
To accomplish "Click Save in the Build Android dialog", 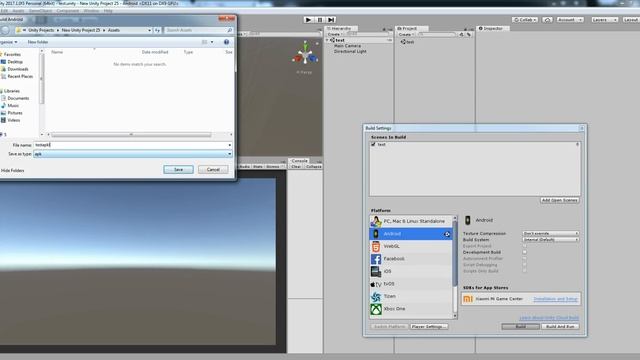I will 178,169.
